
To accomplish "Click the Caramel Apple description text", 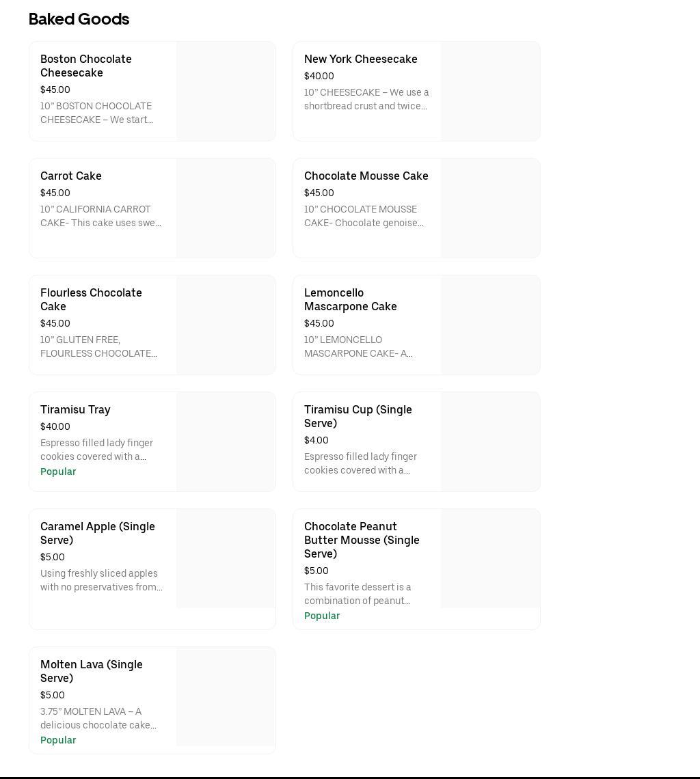I will point(101,580).
